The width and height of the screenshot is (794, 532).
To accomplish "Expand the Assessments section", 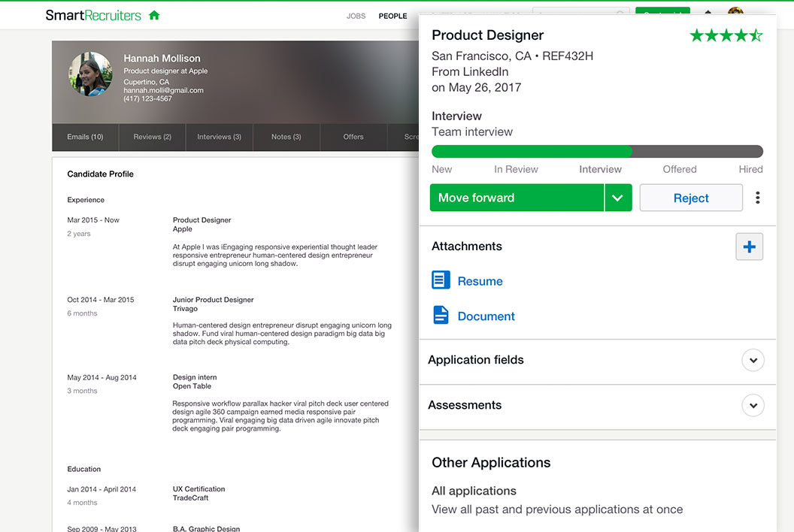I will click(x=753, y=406).
